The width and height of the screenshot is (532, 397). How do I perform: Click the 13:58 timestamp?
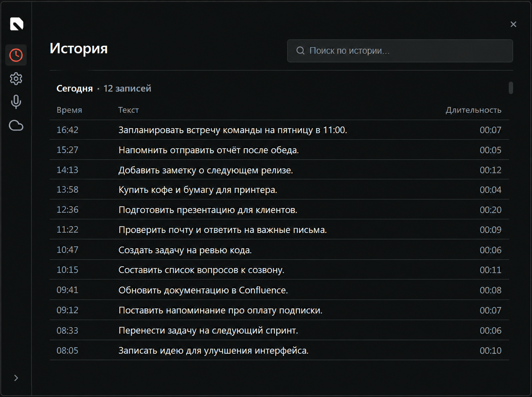pyautogui.click(x=67, y=190)
